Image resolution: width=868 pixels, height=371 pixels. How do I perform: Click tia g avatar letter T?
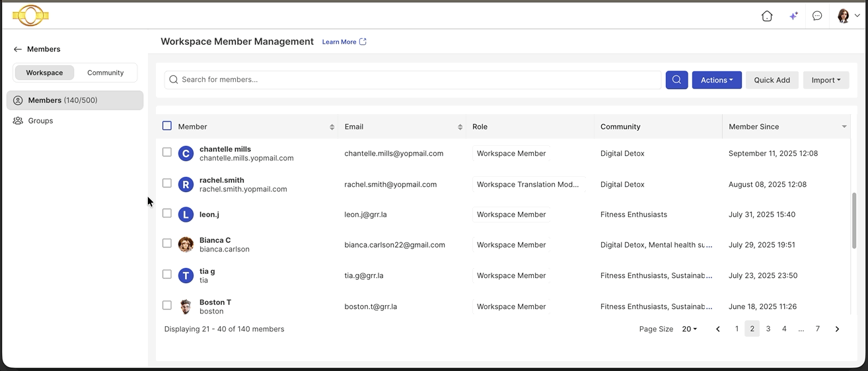(x=186, y=276)
